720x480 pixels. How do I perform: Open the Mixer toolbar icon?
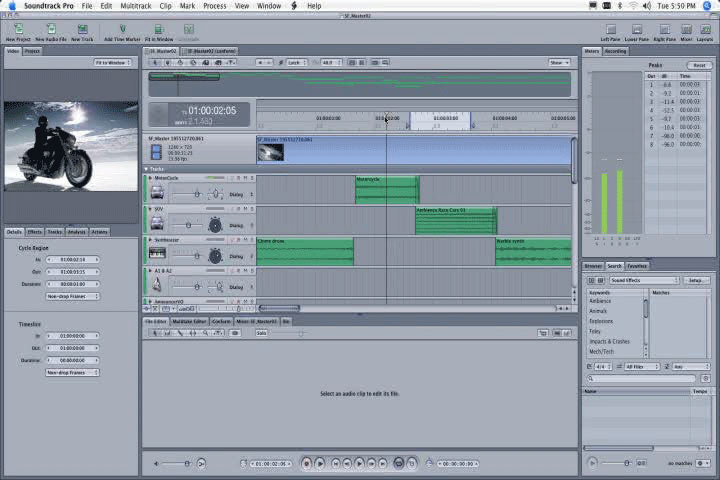686,30
